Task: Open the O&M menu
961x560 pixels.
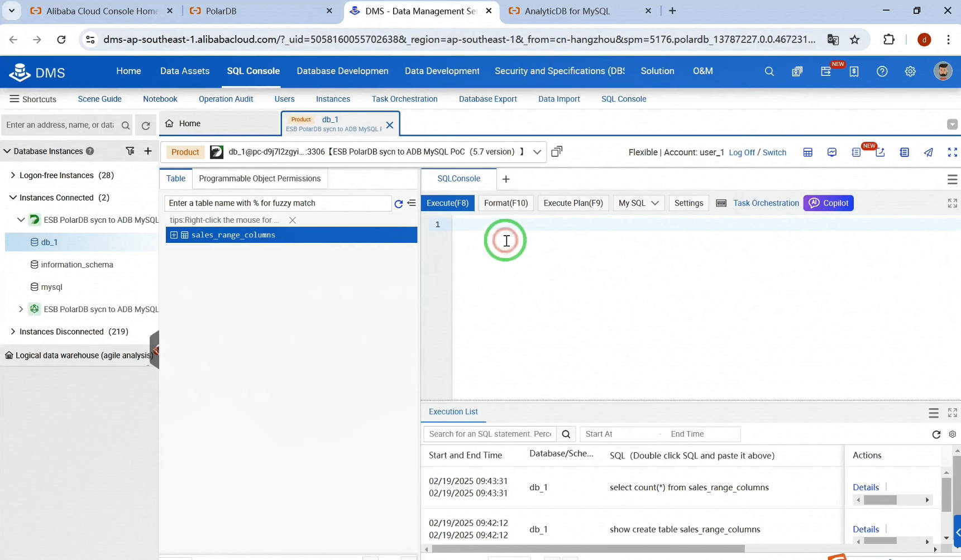Action: tap(702, 71)
